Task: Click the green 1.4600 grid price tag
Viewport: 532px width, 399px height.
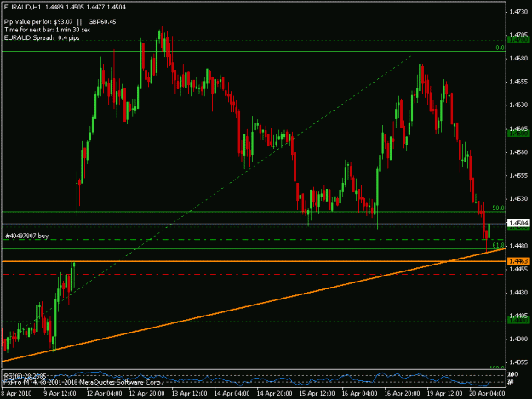Action: point(518,134)
